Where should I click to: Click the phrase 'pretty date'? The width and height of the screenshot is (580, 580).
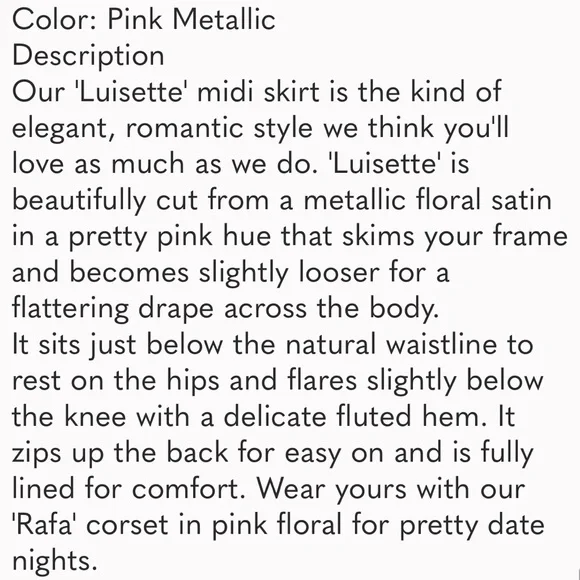point(472,526)
